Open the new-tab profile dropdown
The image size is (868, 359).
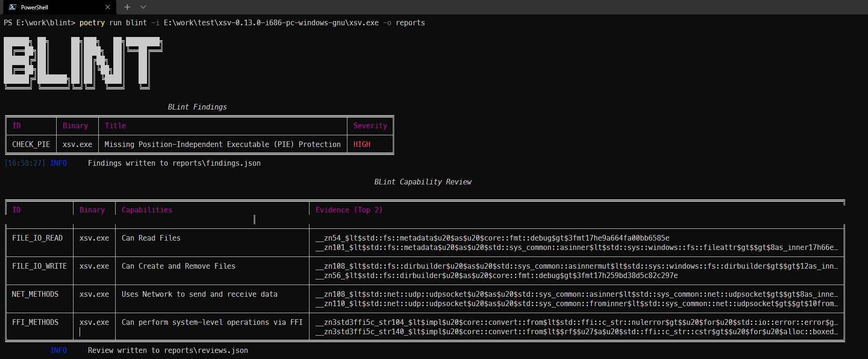tap(143, 7)
